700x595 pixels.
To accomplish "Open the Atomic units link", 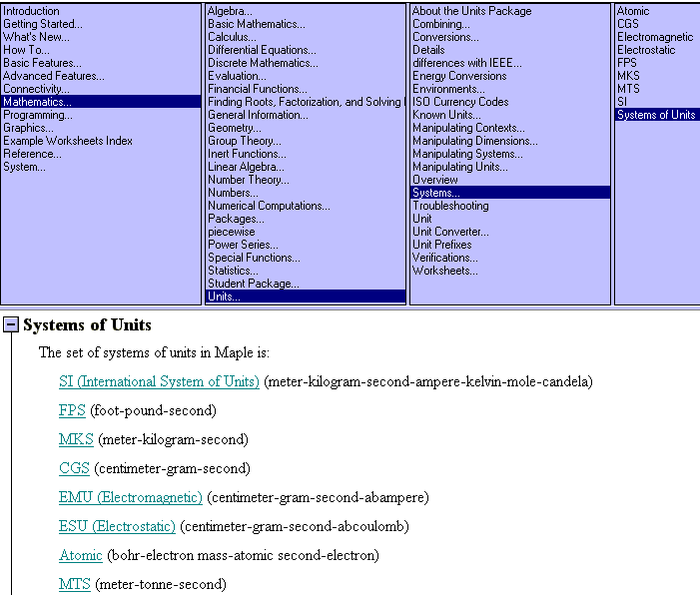I will pos(80,555).
